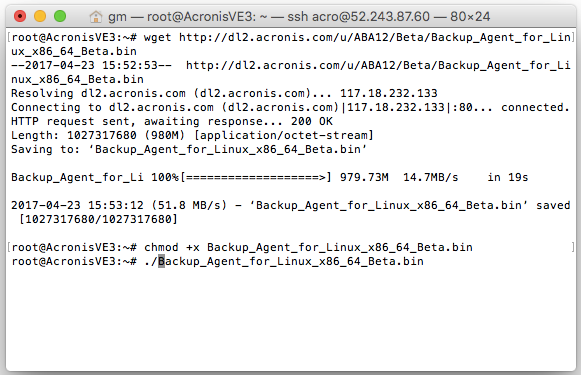Click the window title text 'gm — root@AcronisVE3'

(182, 17)
